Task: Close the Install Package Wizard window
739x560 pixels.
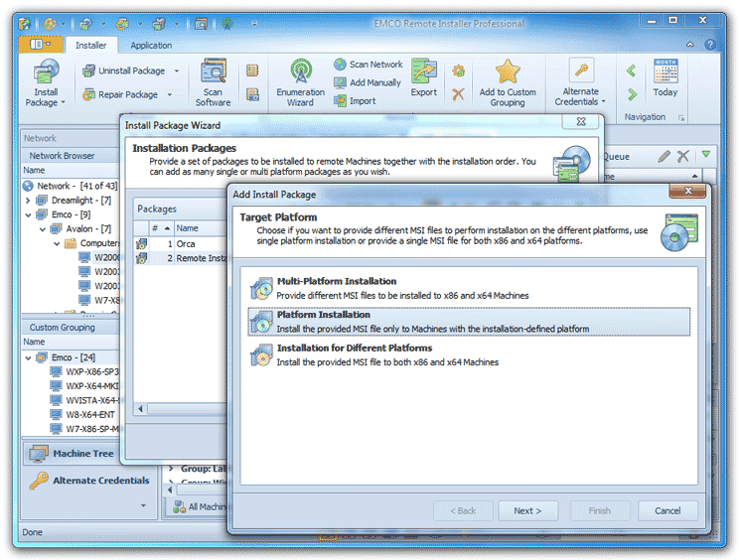Action: click(581, 121)
